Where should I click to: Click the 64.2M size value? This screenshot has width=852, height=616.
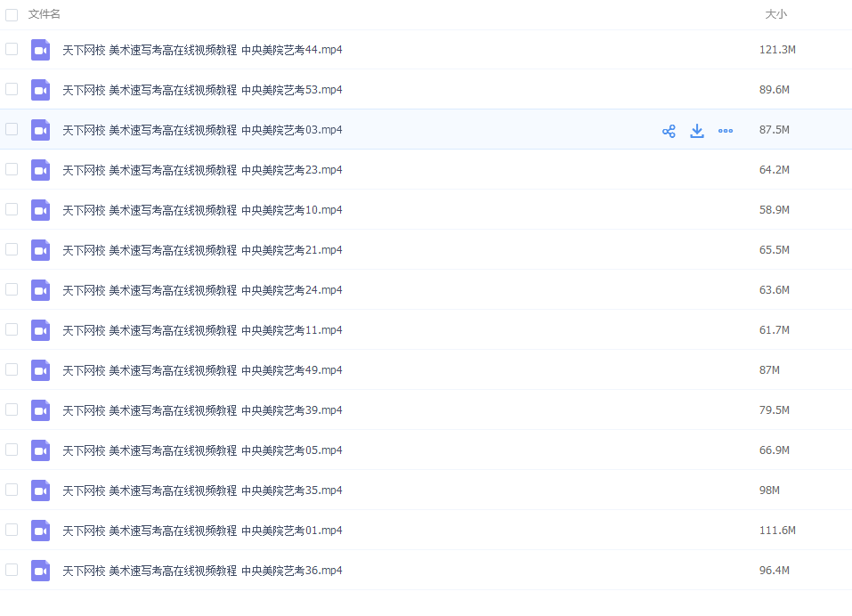775,170
